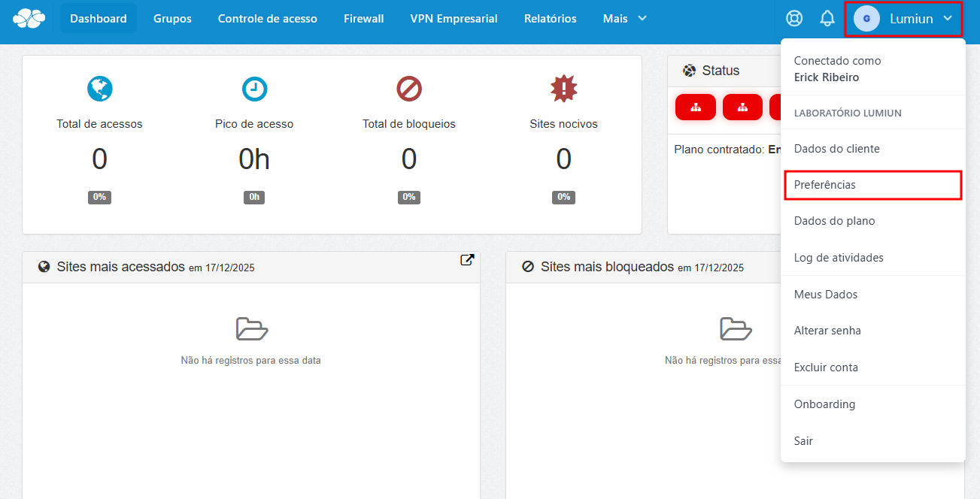Go to Controle de acesso
Image resolution: width=980 pixels, height=499 pixels.
coord(267,19)
